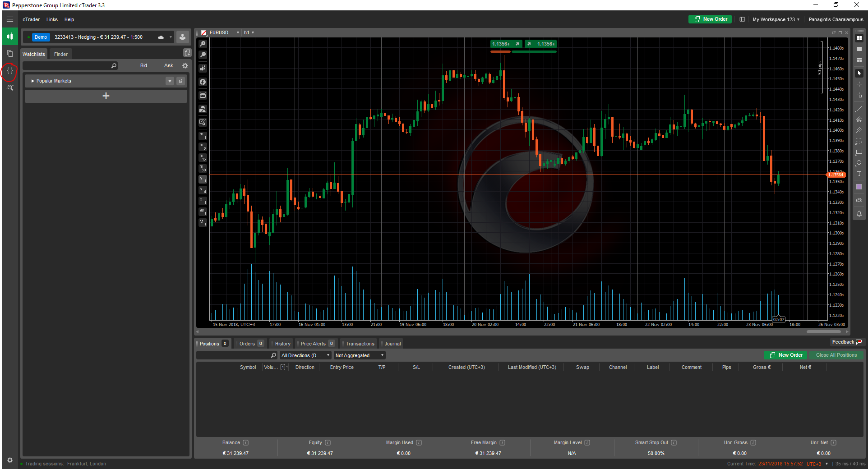This screenshot has height=469, width=868.
Task: Set timeframe to D1 daily
Action: coord(203,201)
